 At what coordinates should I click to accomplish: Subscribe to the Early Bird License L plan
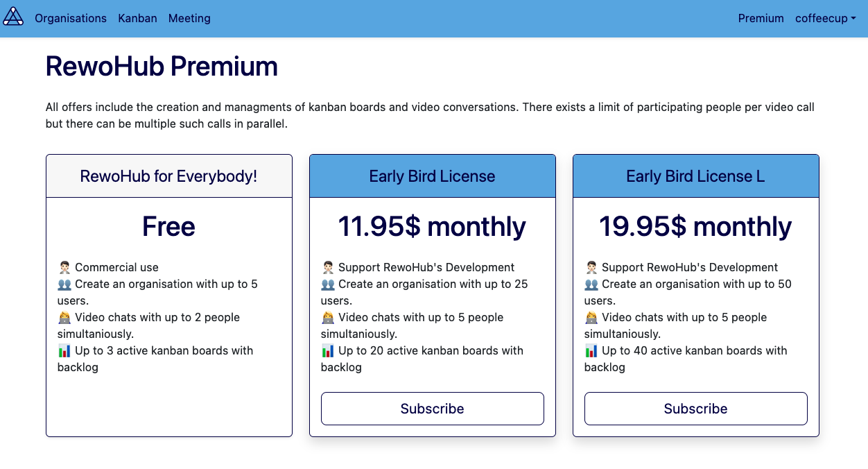click(x=695, y=409)
